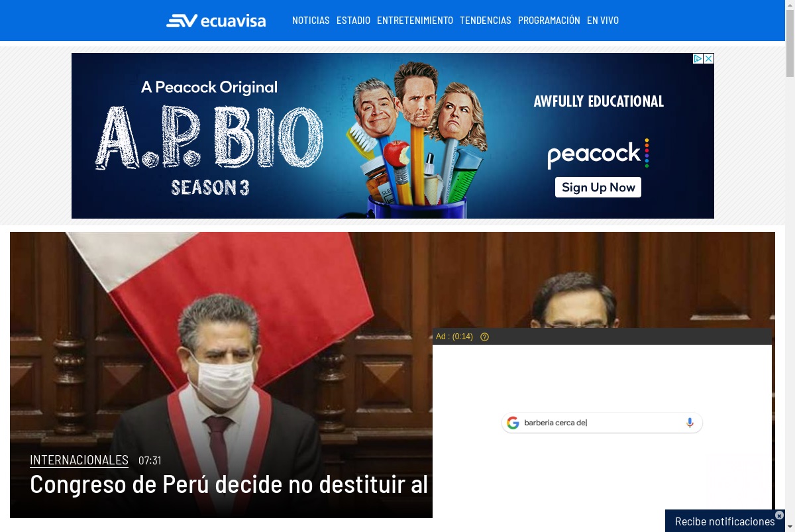
Task: Click the Google search box in video ad
Action: click(602, 423)
